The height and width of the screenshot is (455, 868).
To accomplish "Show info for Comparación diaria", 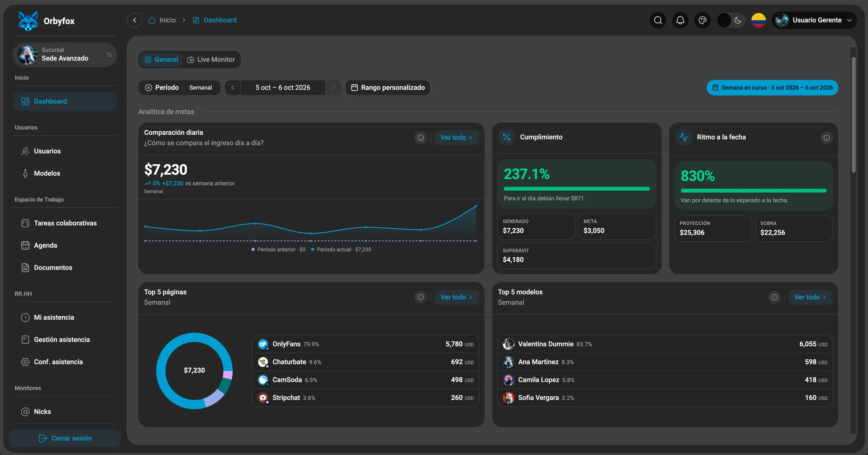I will pos(421,138).
